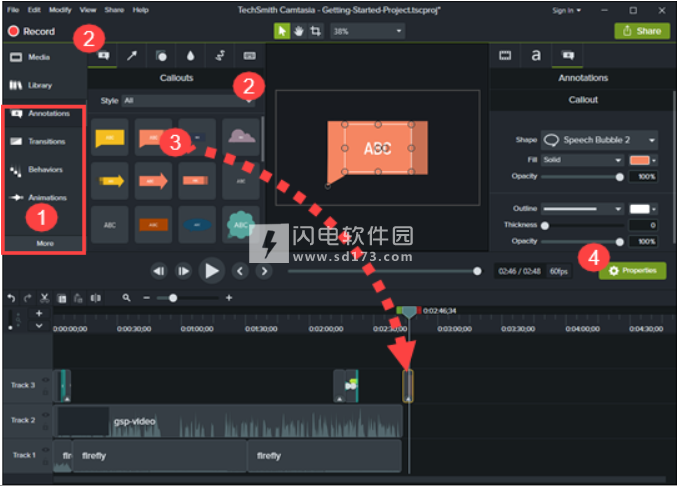Click the Thickness value field
Screen dimensions: 677x486
tap(643, 225)
